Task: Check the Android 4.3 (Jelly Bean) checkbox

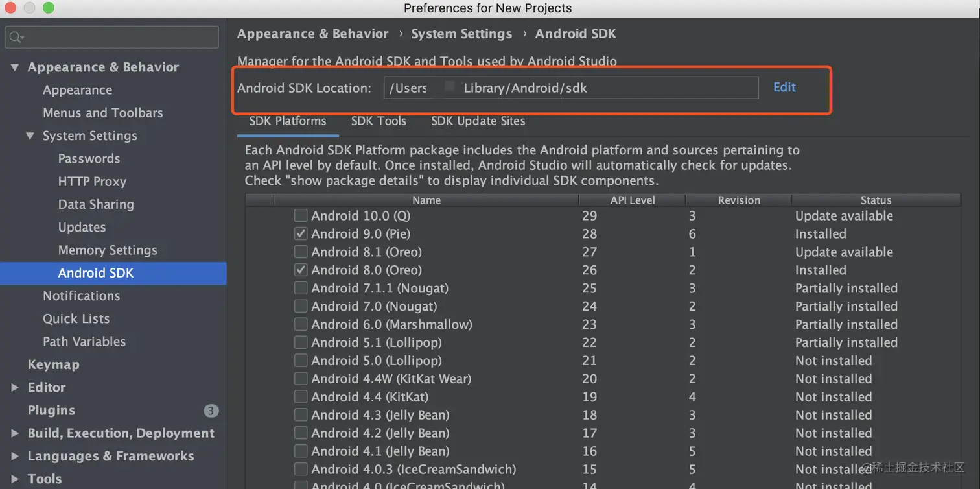Action: [301, 415]
